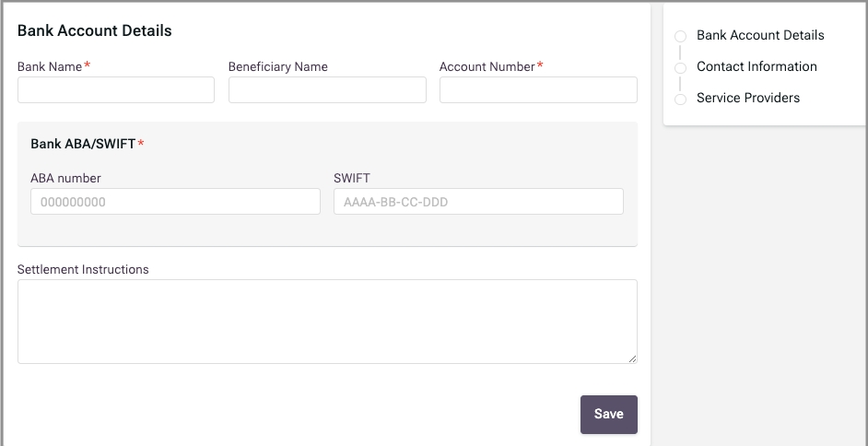Click the Bank ABA/SWIFT section title
The image size is (868, 446).
[83, 144]
